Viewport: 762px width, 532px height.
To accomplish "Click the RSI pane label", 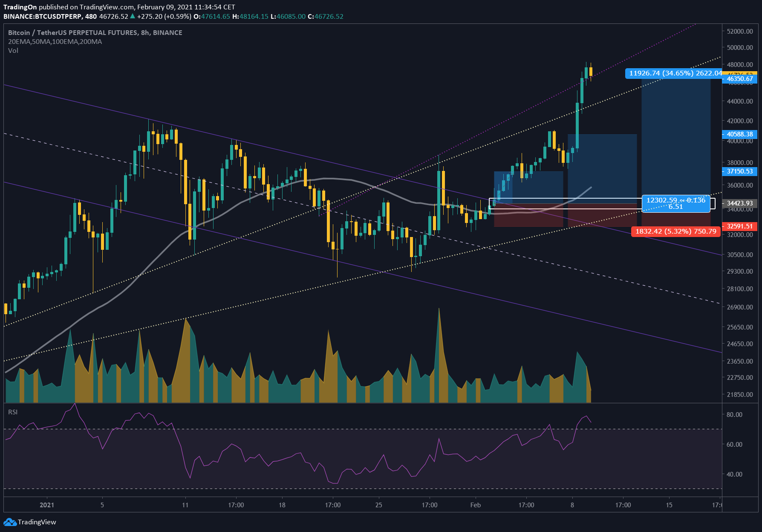I will [13, 412].
